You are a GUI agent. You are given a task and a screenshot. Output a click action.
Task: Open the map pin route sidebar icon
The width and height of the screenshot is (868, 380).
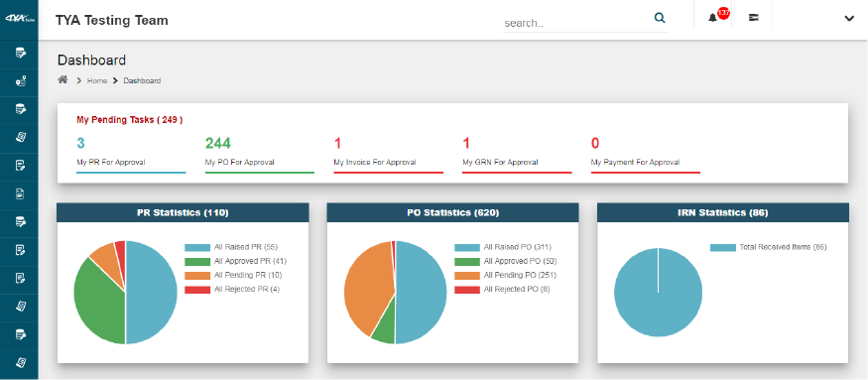click(x=21, y=82)
